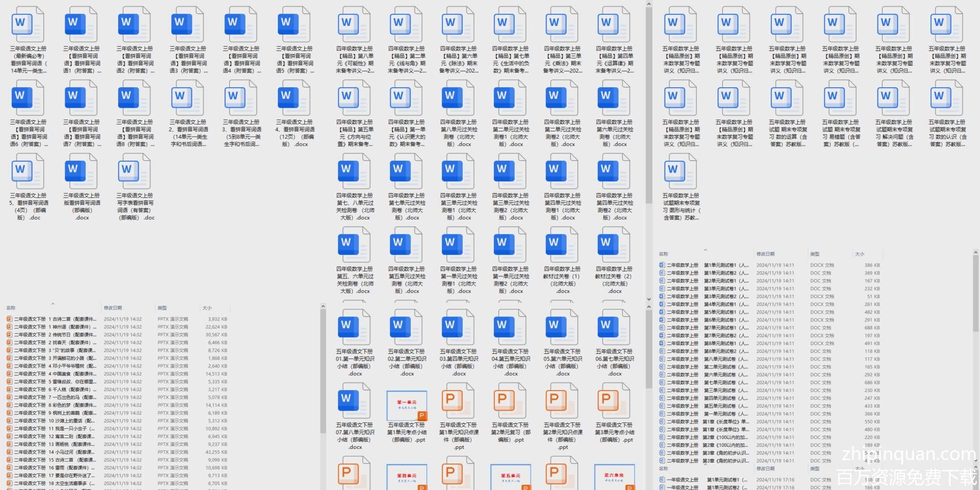This screenshot has width=980, height=490.
Task: Open 四年级数学上册 第八单元《可能性》Word file
Action: 354,24
